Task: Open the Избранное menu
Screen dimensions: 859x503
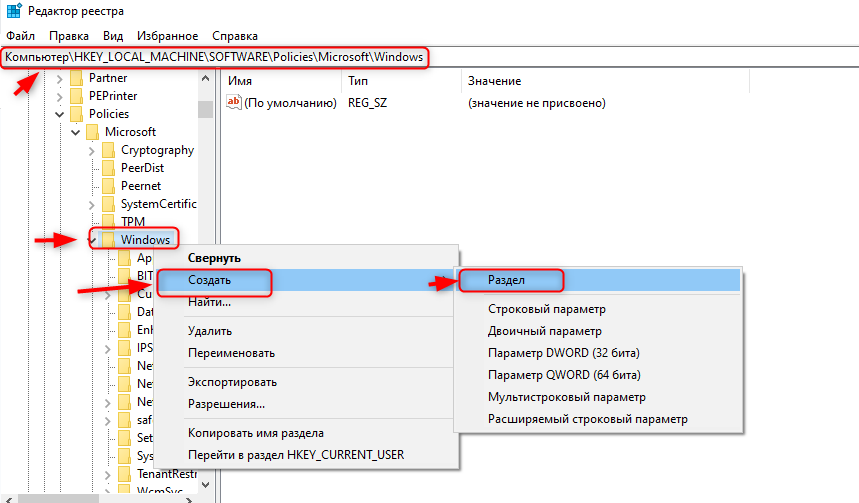Action: pyautogui.click(x=168, y=36)
